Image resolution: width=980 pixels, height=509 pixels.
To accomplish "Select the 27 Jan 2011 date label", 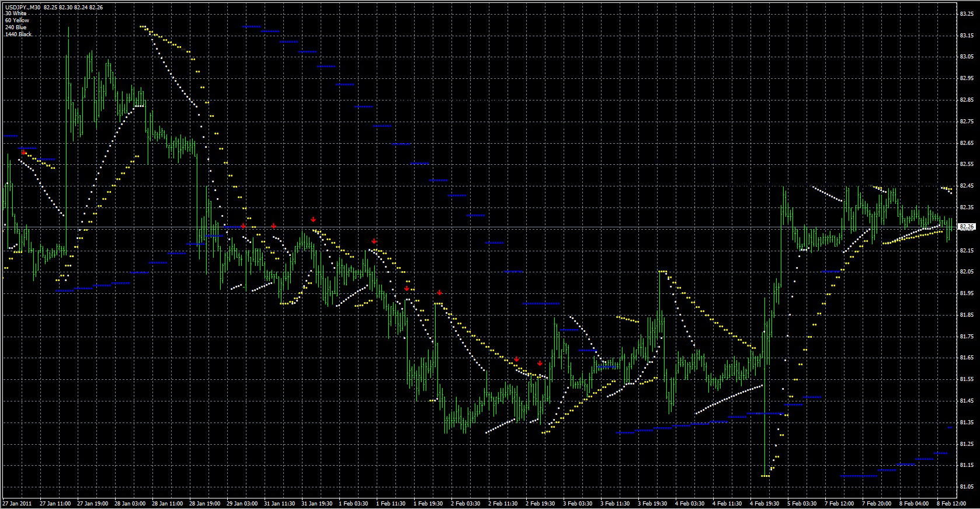I will point(18,503).
